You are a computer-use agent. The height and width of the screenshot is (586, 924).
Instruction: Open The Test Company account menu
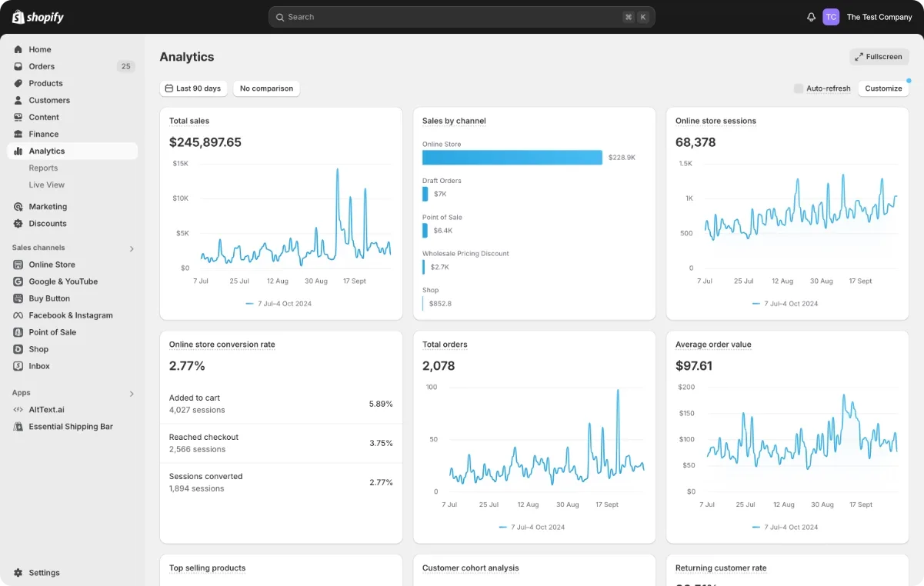pyautogui.click(x=879, y=17)
